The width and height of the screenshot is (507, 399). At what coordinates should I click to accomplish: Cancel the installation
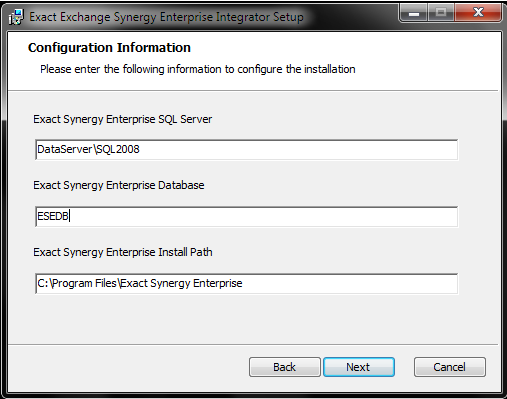(x=449, y=367)
